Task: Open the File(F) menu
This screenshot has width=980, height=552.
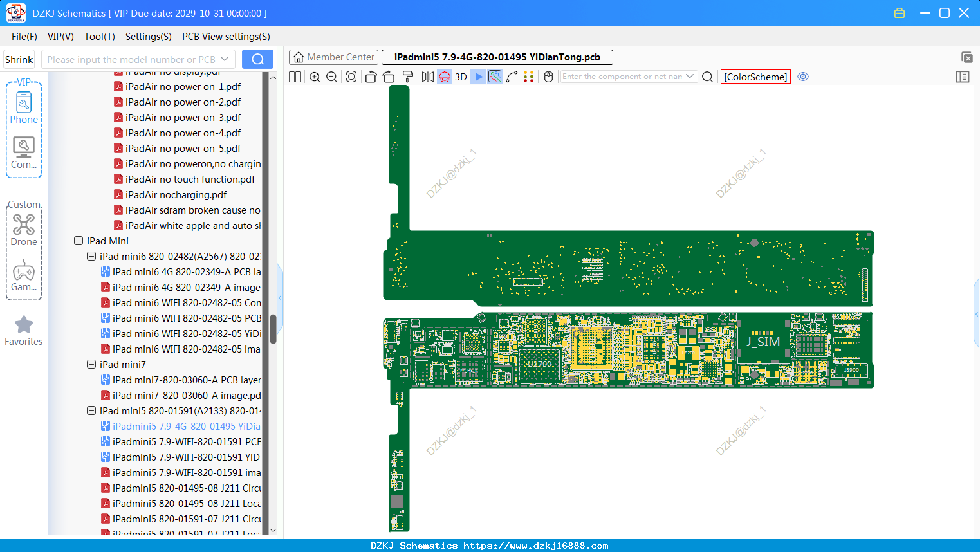Action: click(x=24, y=37)
